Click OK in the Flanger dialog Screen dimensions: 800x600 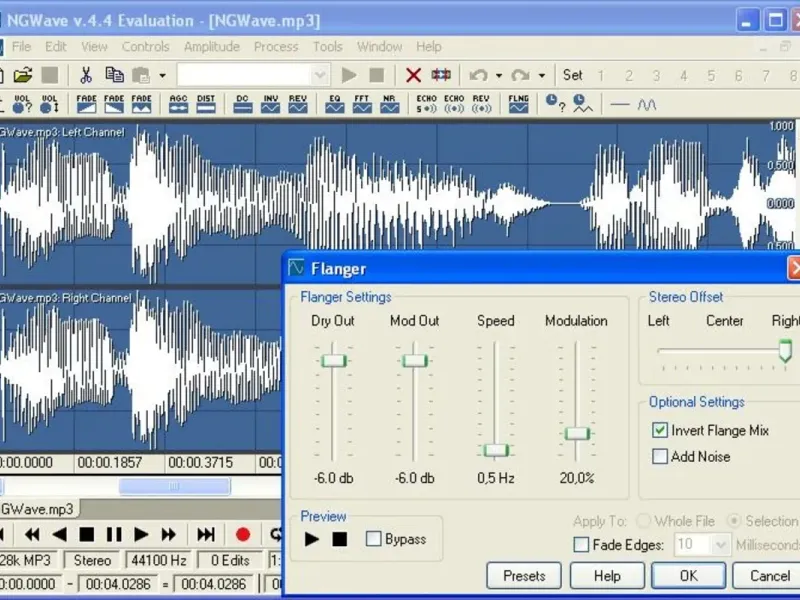(688, 575)
